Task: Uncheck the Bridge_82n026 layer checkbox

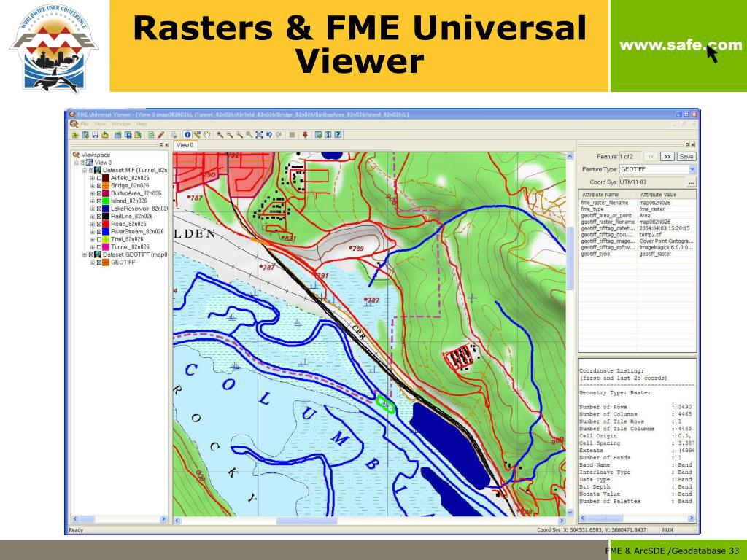Action: [x=99, y=186]
